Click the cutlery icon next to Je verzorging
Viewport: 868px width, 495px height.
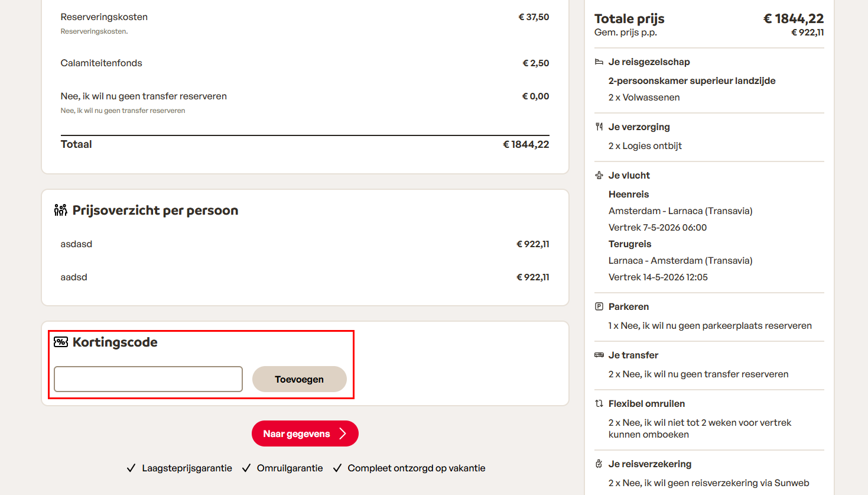(599, 126)
